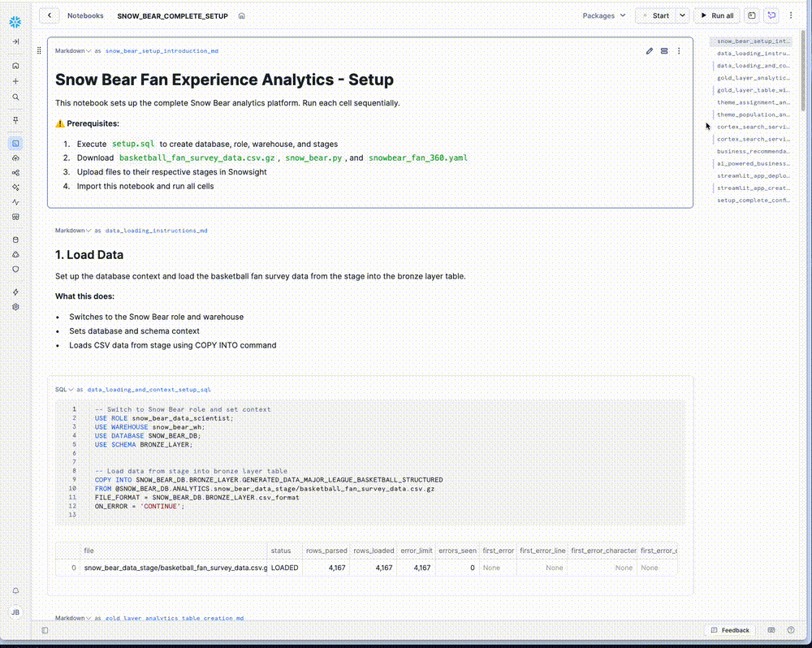Expand the arrow next to the Start button
This screenshot has height=648, width=812.
tap(682, 15)
